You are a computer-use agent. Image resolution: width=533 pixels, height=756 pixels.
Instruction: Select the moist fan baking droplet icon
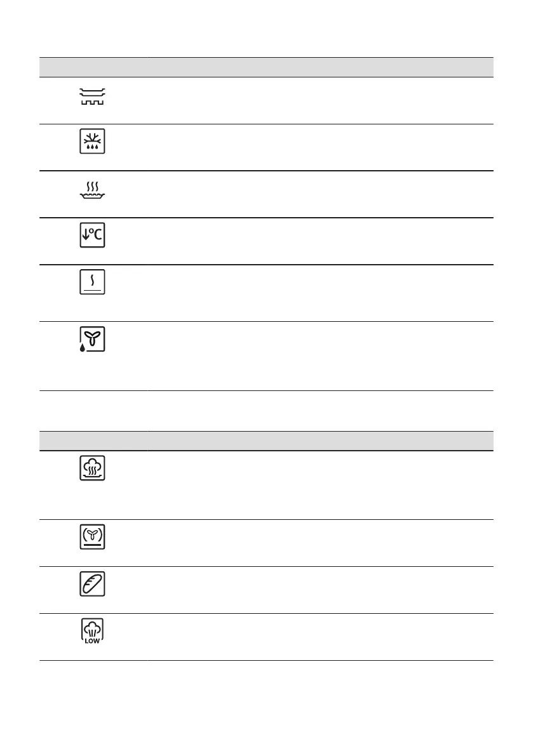93,340
